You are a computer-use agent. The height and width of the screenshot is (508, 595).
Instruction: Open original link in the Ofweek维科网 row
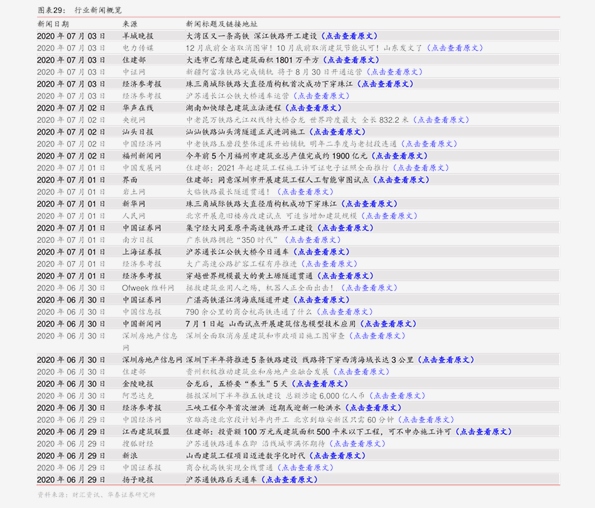369,288
